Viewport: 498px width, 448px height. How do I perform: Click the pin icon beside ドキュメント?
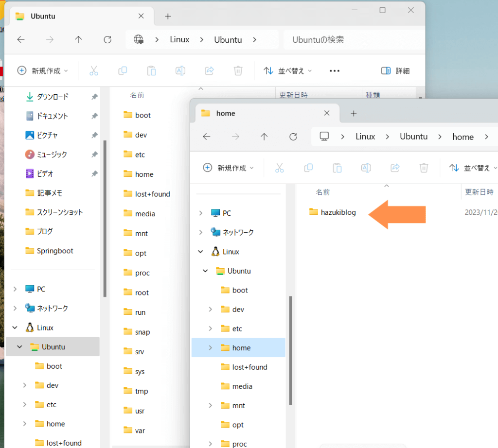[95, 116]
